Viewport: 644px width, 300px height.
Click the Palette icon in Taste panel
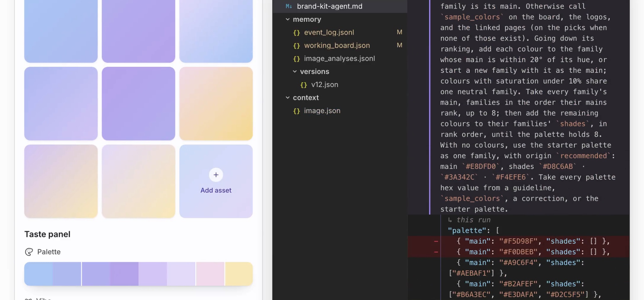[x=29, y=252]
